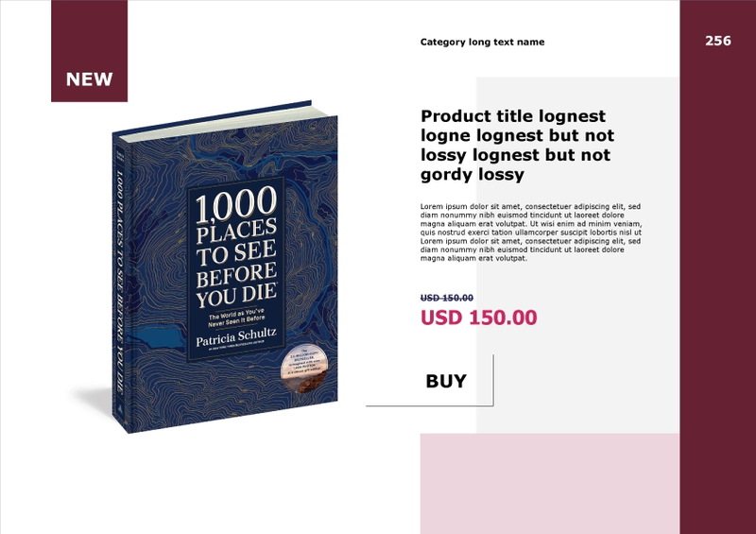Click the NEW badge label

tap(89, 79)
